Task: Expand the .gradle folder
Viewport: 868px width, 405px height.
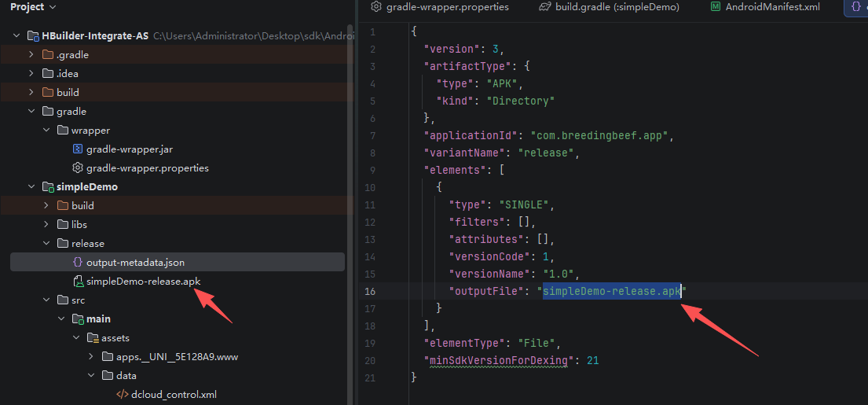Action: (x=31, y=55)
